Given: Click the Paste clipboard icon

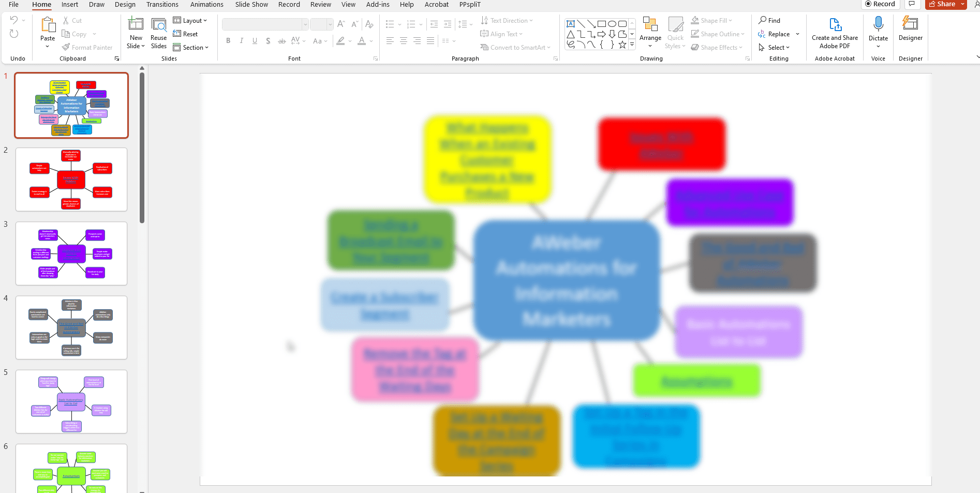Looking at the screenshot, I should [48, 24].
